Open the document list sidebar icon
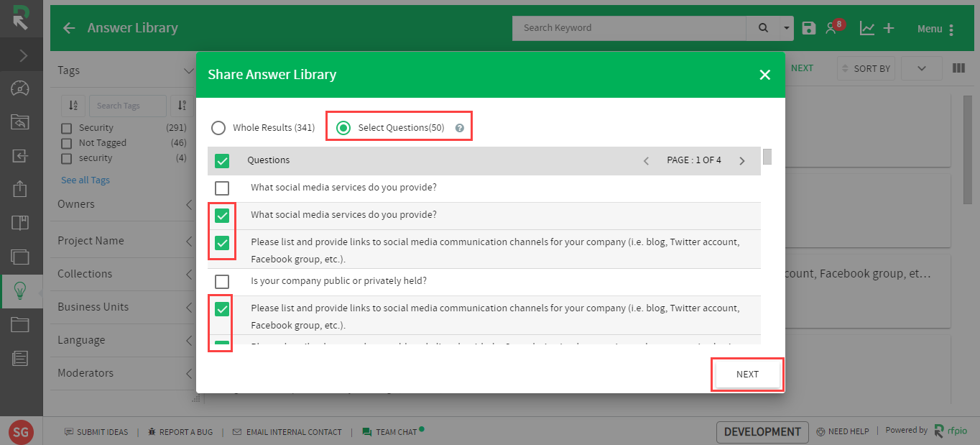Viewport: 980px width, 445px height. (20, 357)
